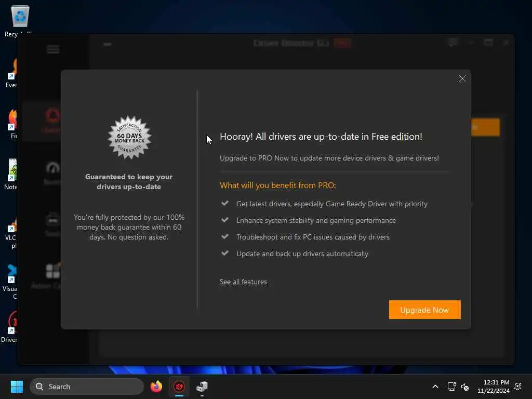Click the 60 Days Money Back badge
Screen dimensions: 532x399
click(129, 137)
